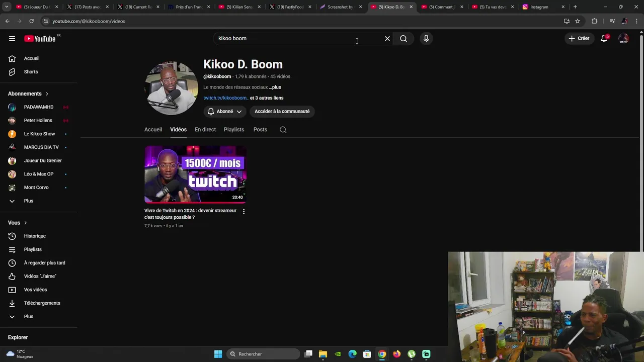
Task: Open the Peter Hollens subscription
Action: point(39,121)
